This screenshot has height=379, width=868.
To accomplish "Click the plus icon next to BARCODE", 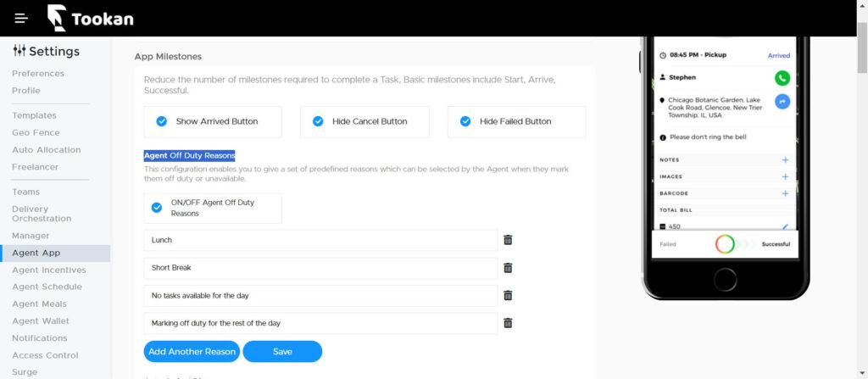I will (785, 193).
